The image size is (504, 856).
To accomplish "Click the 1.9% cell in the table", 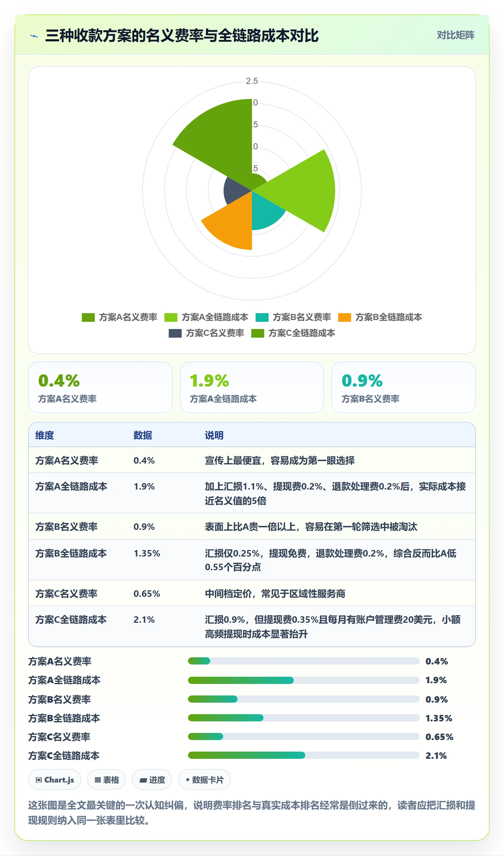I will click(144, 486).
